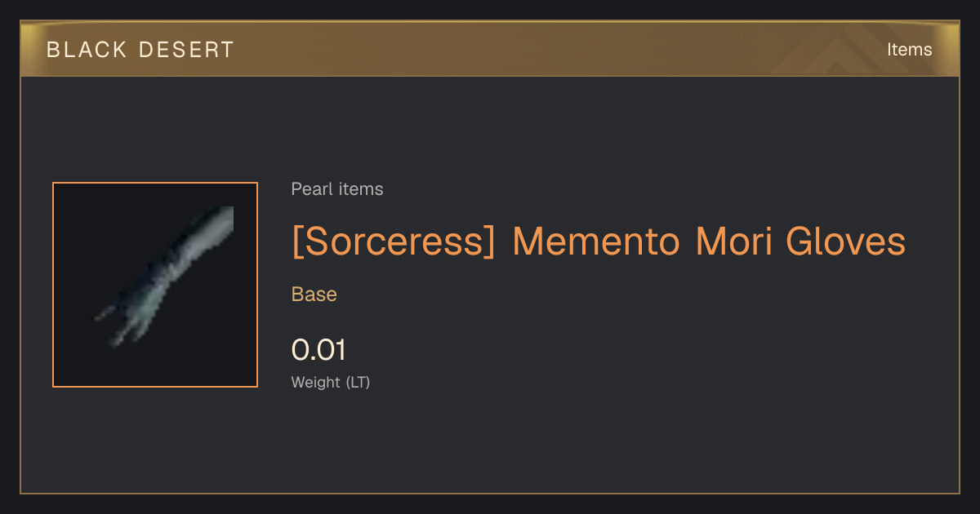Click the Weight (LT) caption
The height and width of the screenshot is (514, 980).
[x=331, y=382]
